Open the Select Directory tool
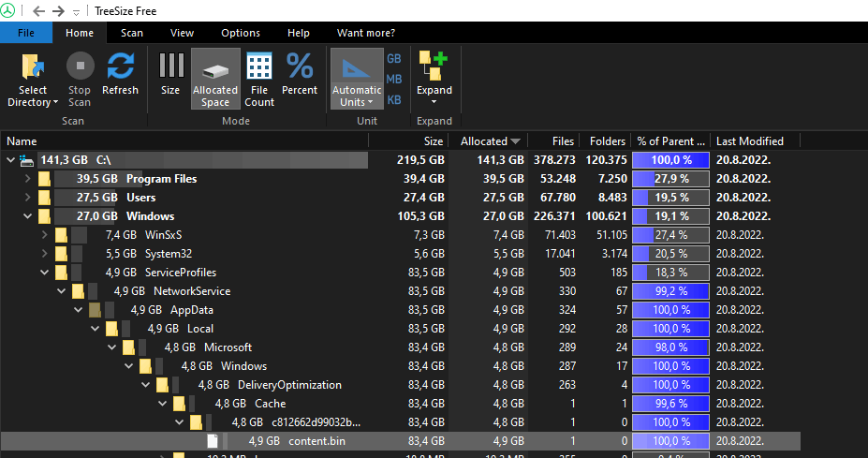The image size is (868, 458). pyautogui.click(x=33, y=80)
